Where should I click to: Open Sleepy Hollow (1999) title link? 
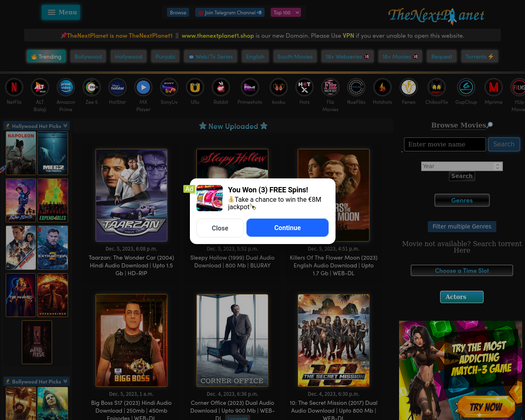232,262
